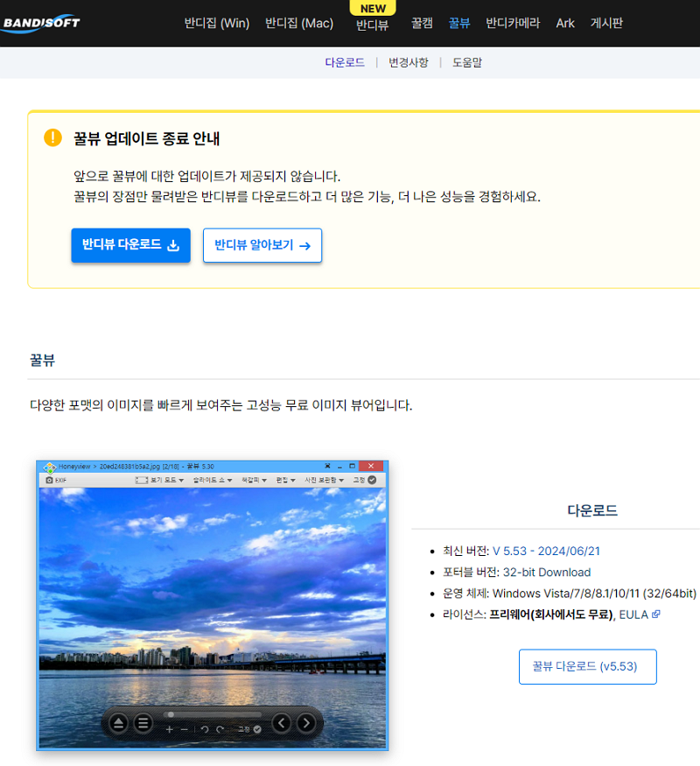Click the text 앞으로 꿀뷰에 대한 업데이트가 제공되지 않습니다.
This screenshot has height=766, width=700.
(x=207, y=176)
